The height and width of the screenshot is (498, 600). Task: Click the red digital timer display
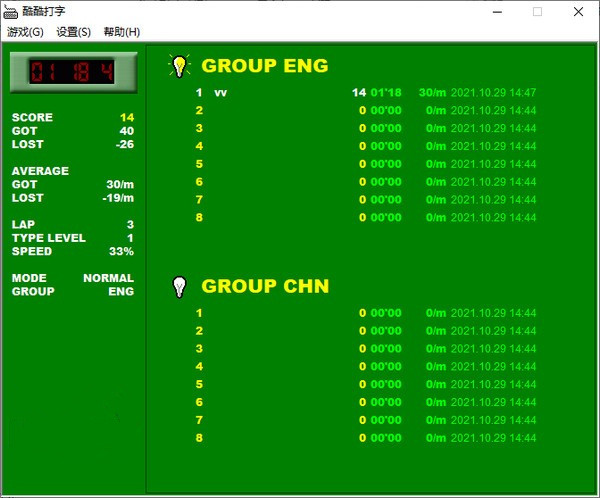click(72, 72)
